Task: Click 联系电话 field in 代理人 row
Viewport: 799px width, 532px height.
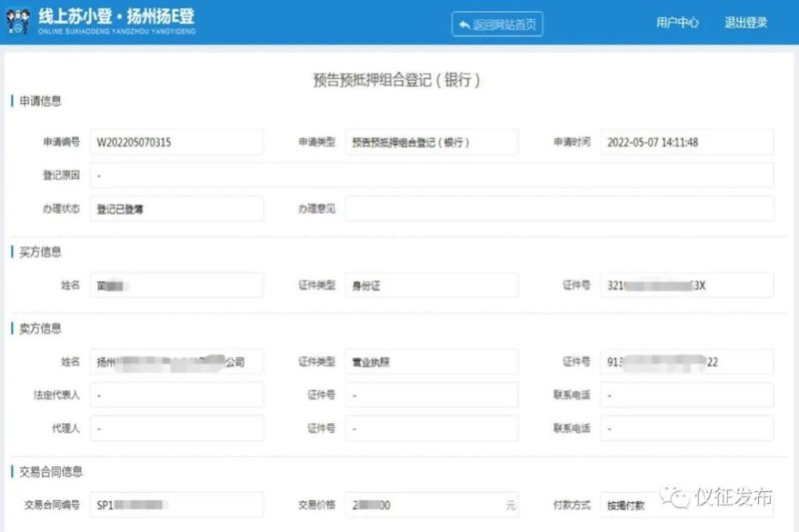Action: click(687, 428)
